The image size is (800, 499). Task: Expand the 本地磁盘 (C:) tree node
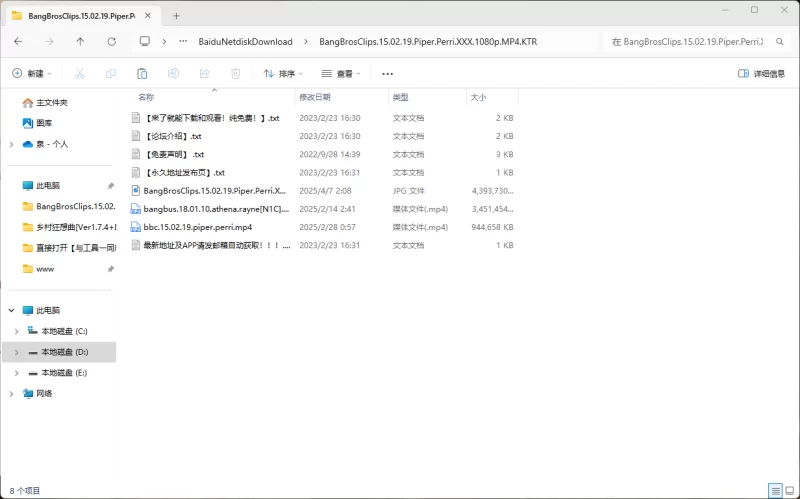pos(16,331)
